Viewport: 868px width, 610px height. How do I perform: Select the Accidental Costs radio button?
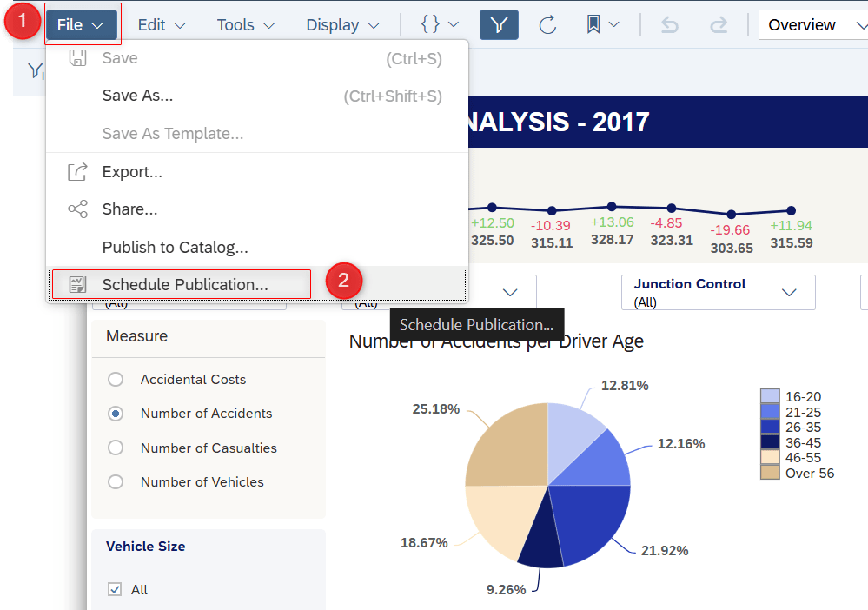tap(116, 380)
